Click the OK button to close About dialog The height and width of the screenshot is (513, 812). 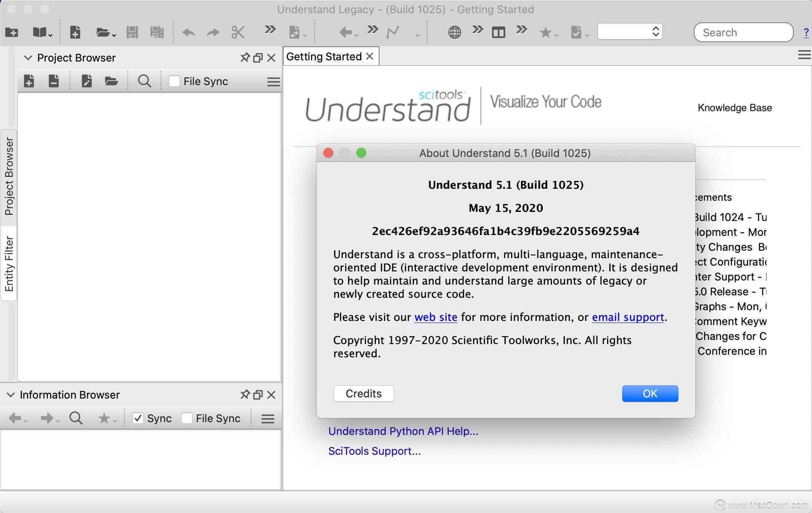click(x=650, y=393)
